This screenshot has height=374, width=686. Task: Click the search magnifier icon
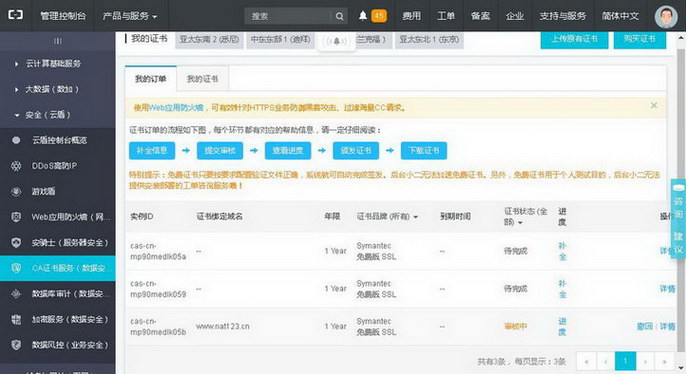coord(340,16)
